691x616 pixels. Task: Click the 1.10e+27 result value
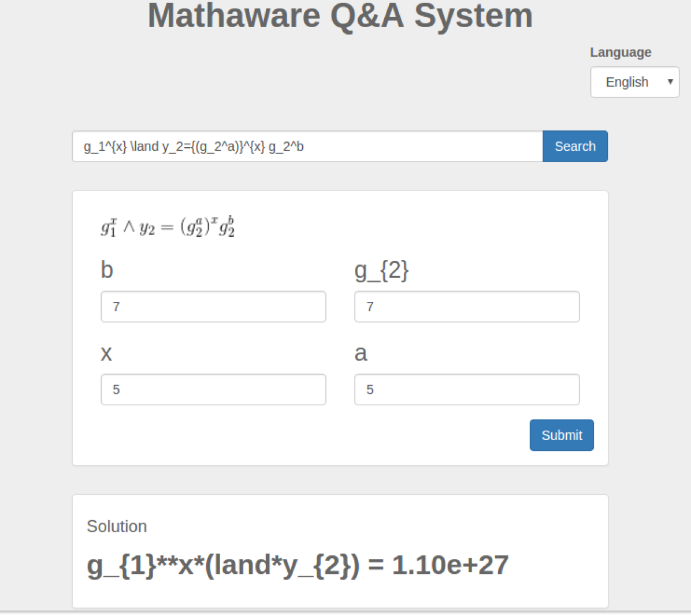pos(451,565)
